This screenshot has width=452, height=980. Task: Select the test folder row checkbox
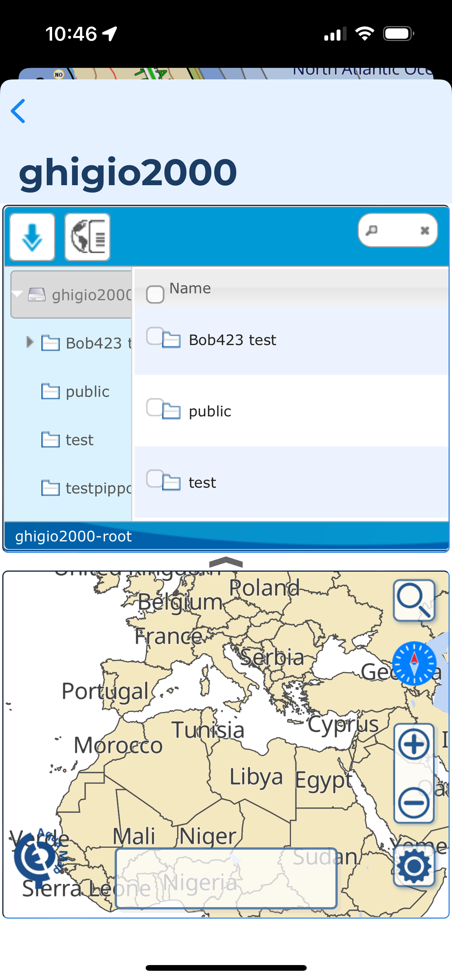155,478
